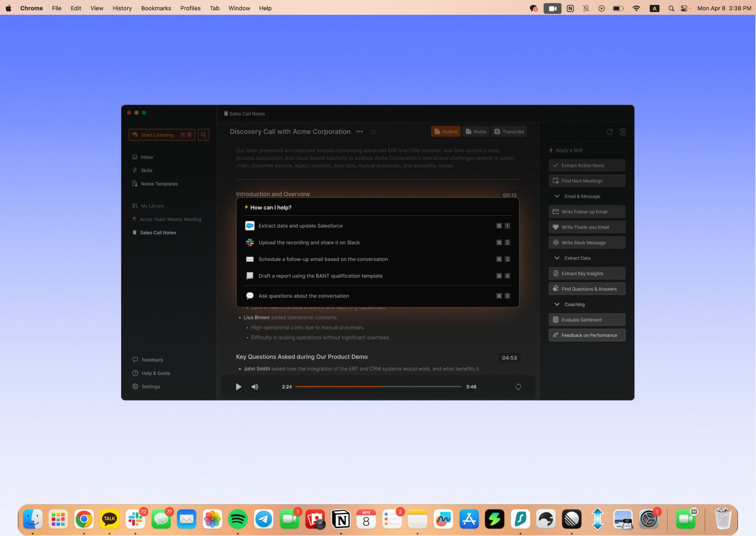Switch to the Notes tab
Viewport: 756px width, 536px height.
coord(476,131)
